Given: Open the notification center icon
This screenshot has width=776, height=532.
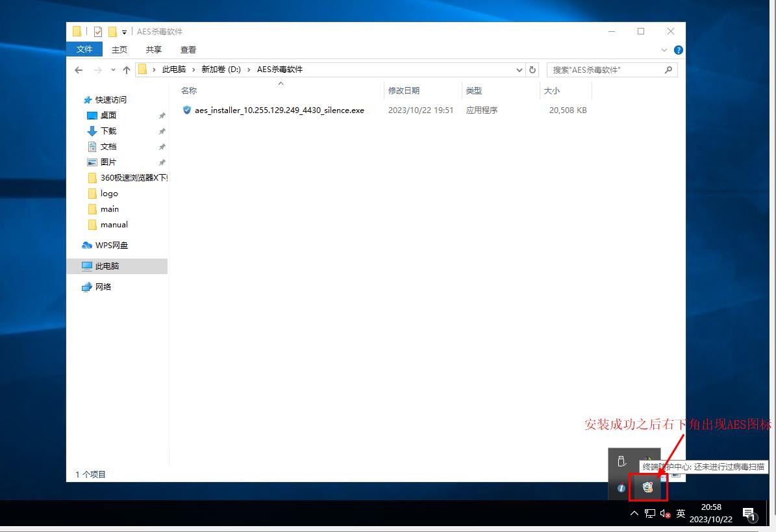Looking at the screenshot, I should (749, 514).
